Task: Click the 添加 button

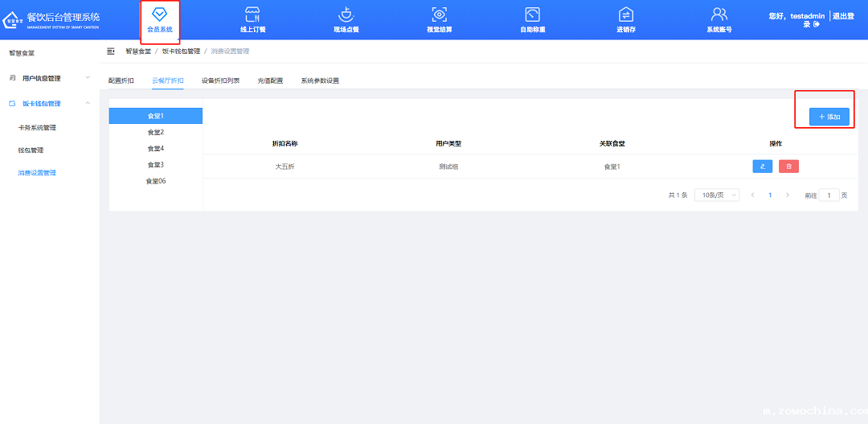Action: 829,117
